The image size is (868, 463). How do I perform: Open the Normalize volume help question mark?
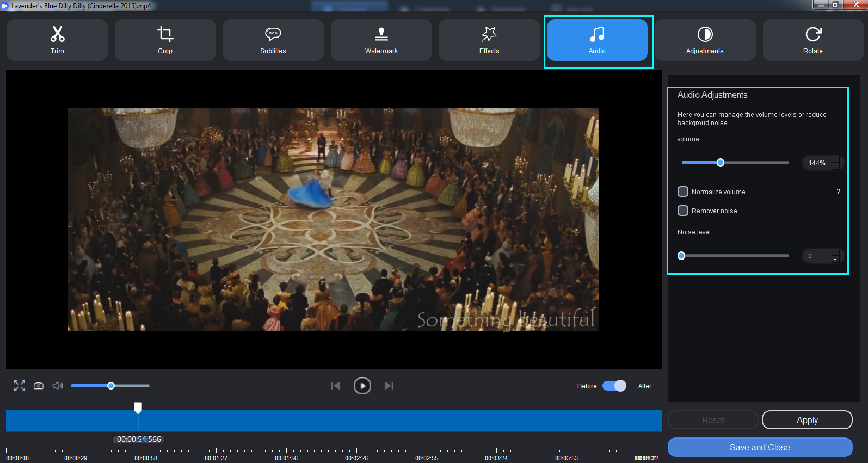pyautogui.click(x=838, y=192)
